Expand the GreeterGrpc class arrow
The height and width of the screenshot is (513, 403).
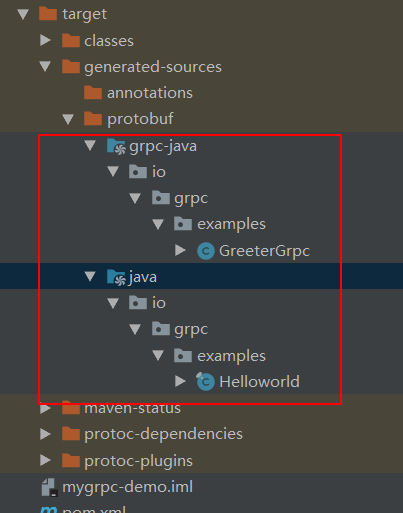[x=180, y=250]
